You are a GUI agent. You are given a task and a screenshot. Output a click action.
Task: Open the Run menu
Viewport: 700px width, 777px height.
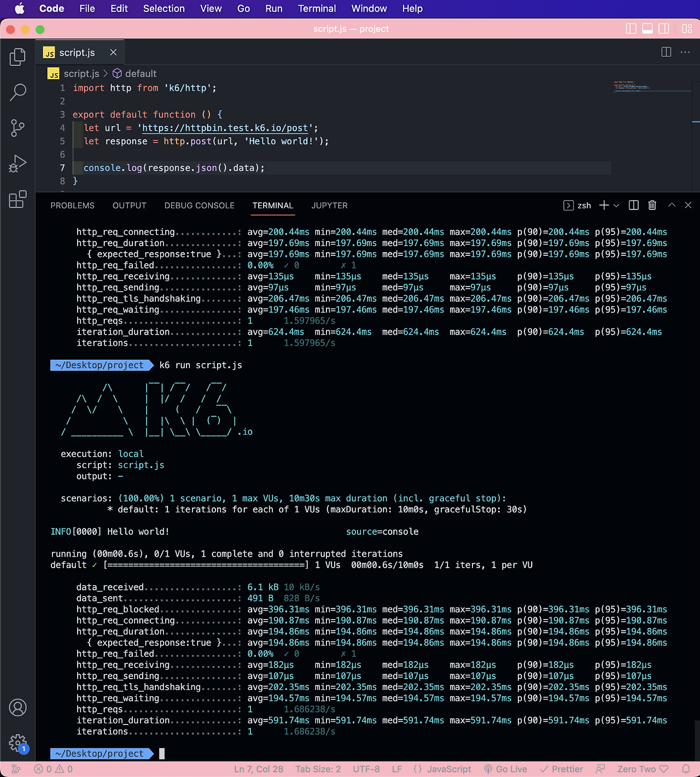pos(274,8)
